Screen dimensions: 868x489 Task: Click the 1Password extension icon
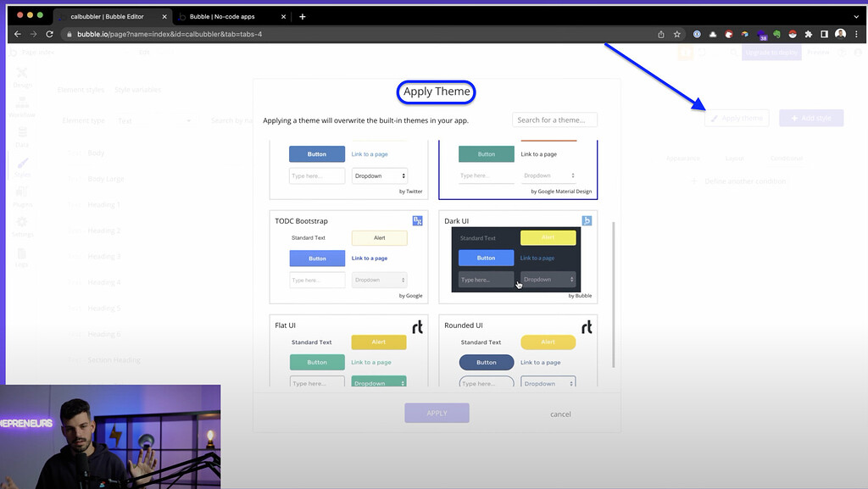697,34
